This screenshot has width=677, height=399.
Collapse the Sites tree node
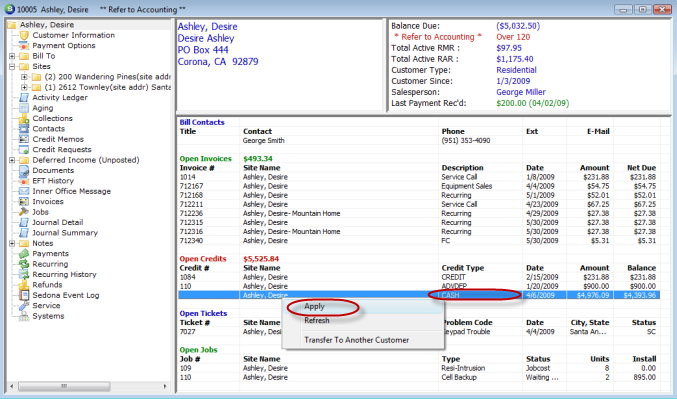point(12,66)
